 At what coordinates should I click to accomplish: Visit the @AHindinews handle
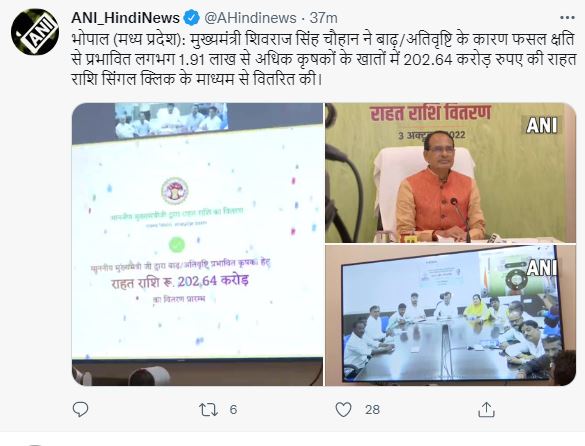(250, 18)
